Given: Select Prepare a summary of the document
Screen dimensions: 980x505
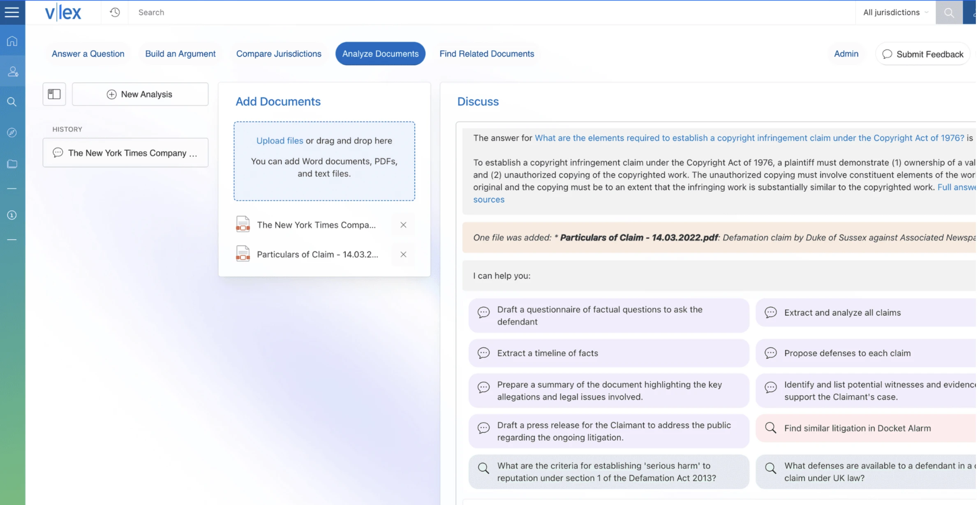Looking at the screenshot, I should [x=609, y=391].
